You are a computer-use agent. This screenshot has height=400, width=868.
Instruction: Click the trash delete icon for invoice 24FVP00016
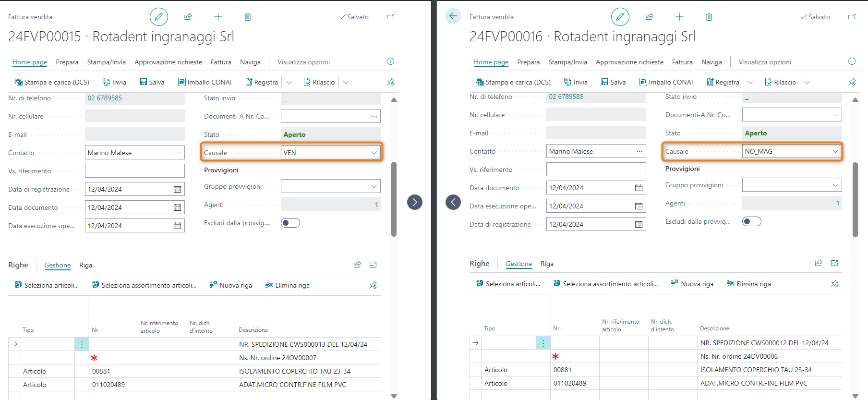(709, 17)
